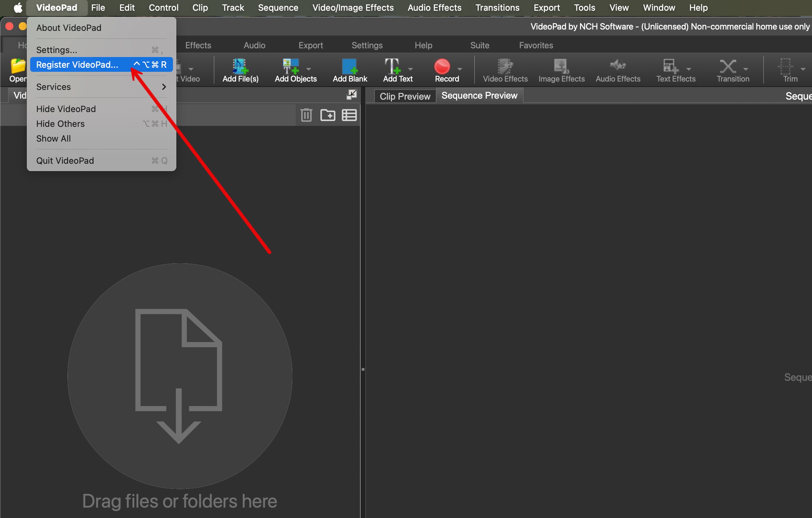
Task: Expand the Add Objects dropdown arrow
Action: point(308,69)
